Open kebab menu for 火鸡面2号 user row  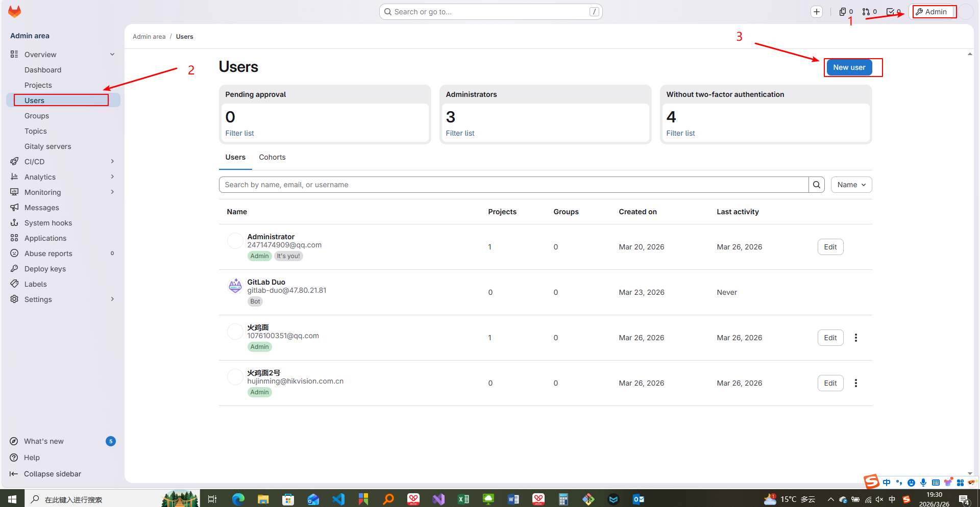(x=856, y=383)
